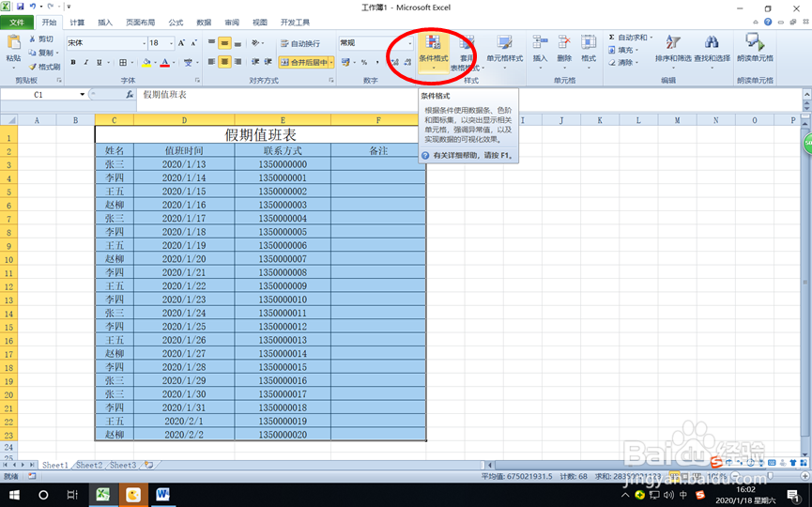This screenshot has height=507, width=812.
Task: Open the font name 宋体 dropdown
Action: coord(144,43)
